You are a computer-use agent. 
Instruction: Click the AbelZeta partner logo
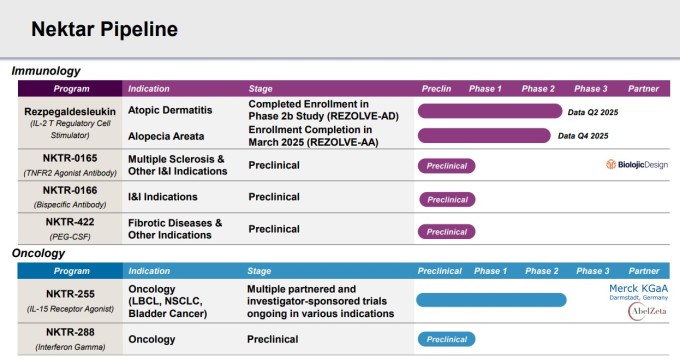coord(647,312)
